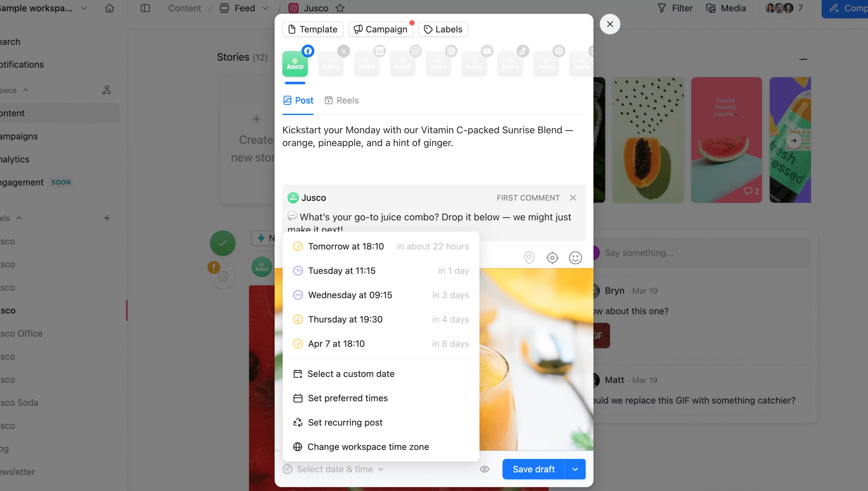The height and width of the screenshot is (491, 868).
Task: Close the post composer dialog
Action: tap(610, 24)
